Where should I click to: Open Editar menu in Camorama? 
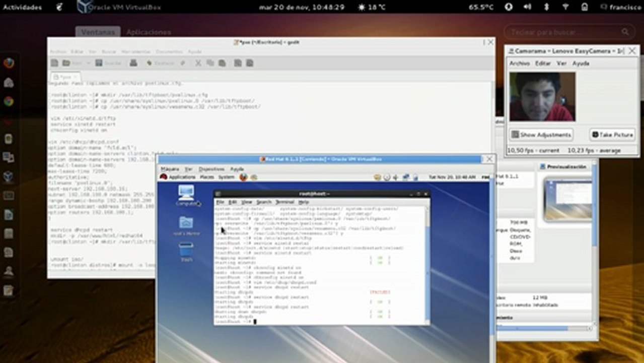[543, 64]
